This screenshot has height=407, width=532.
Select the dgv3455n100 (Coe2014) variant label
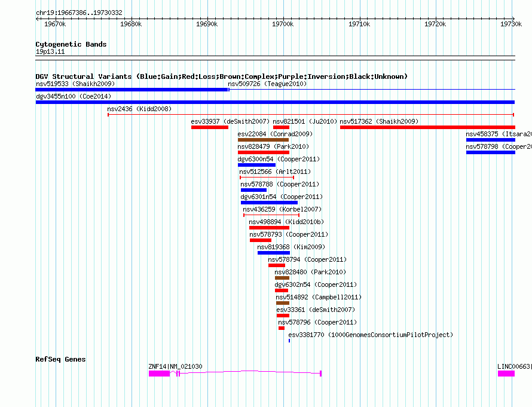click(74, 96)
